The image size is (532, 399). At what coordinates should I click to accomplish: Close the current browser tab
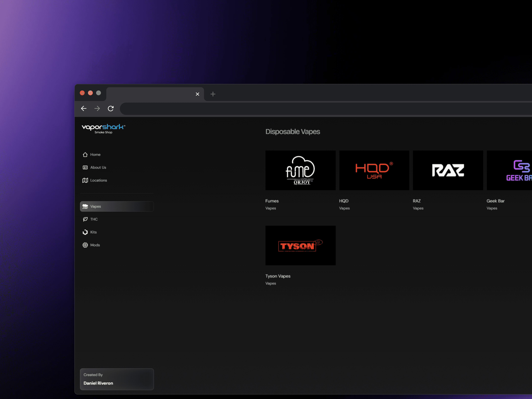[197, 94]
